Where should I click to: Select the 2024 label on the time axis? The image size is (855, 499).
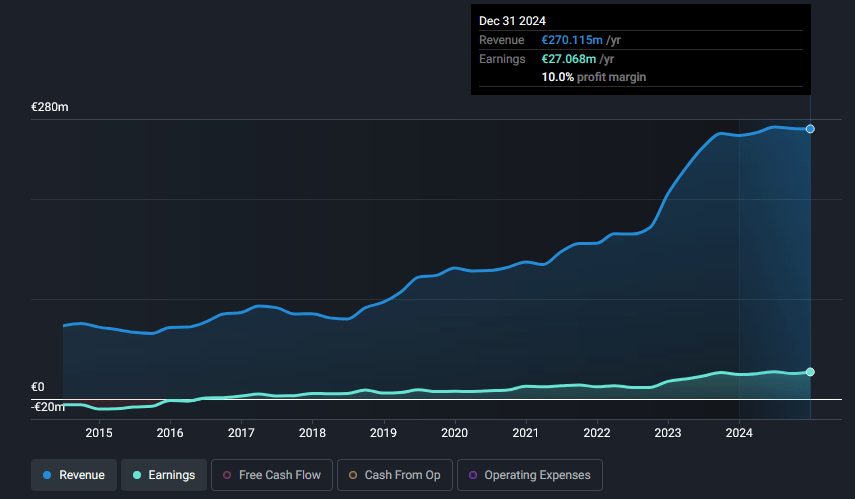[739, 432]
